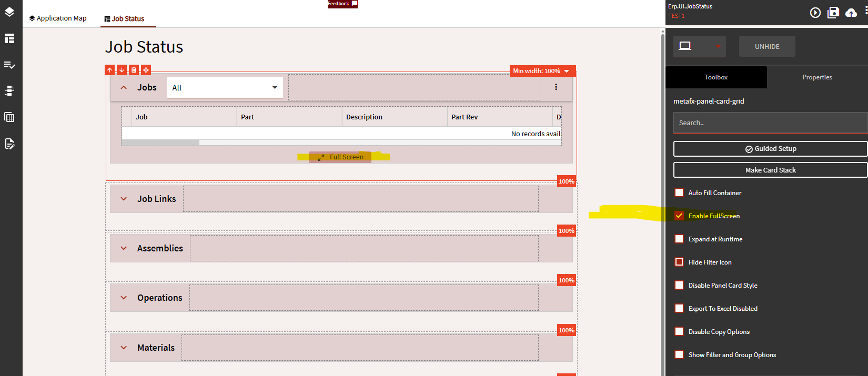Delete selected panel with trash icon
Image resolution: width=868 pixels, height=376 pixels.
pyautogui.click(x=134, y=70)
